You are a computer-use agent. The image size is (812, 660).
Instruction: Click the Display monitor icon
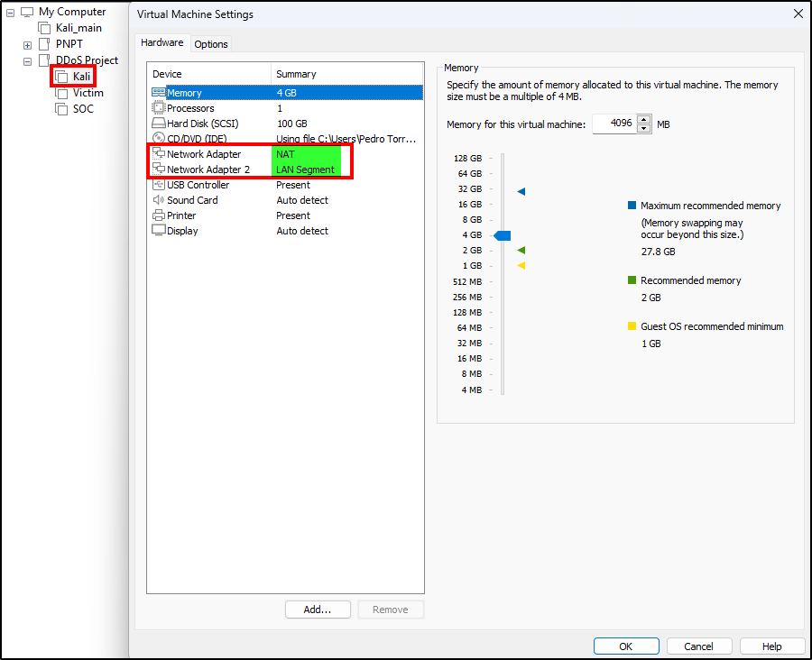(x=159, y=231)
